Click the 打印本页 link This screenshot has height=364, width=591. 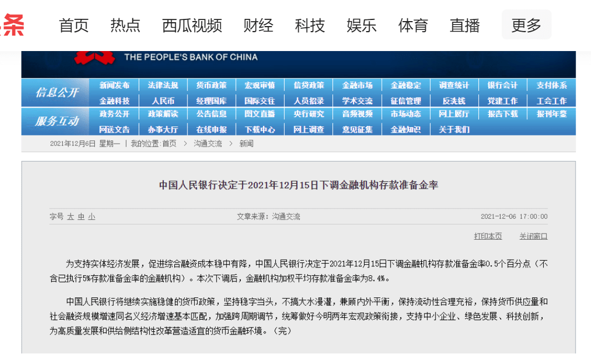tap(488, 236)
